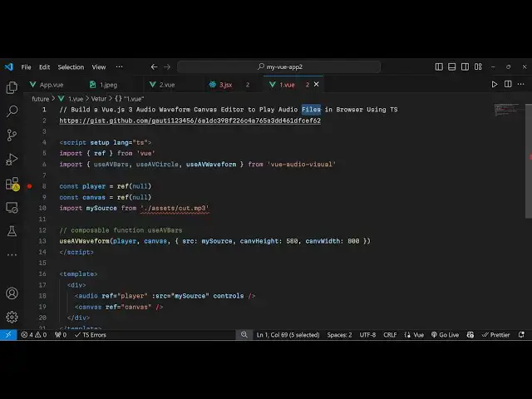
Task: Toggle the secondary side bar layout
Action: tap(465, 66)
